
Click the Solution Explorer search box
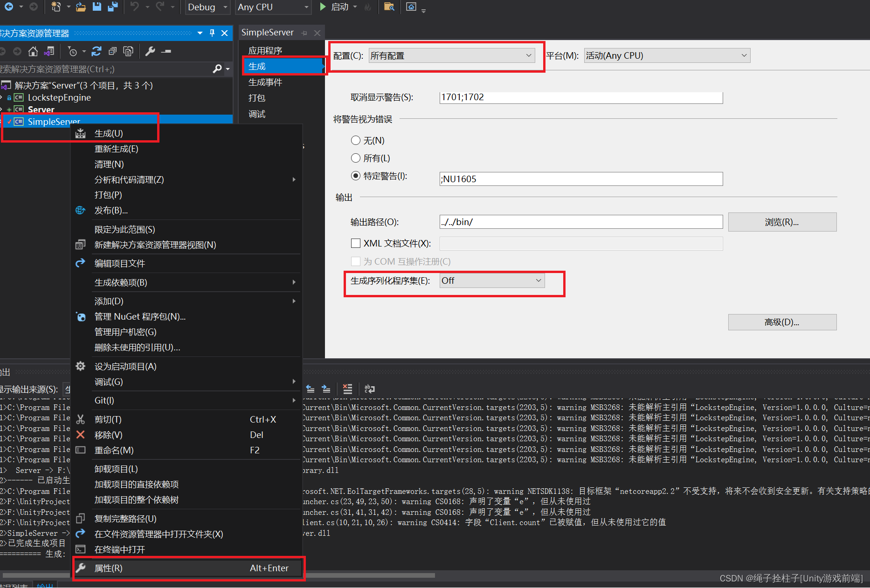click(x=105, y=69)
